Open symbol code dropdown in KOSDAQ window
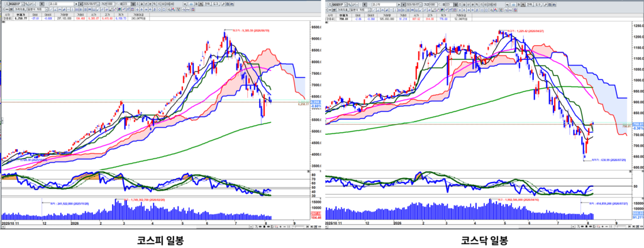The image size is (644, 248). (x=345, y=4)
